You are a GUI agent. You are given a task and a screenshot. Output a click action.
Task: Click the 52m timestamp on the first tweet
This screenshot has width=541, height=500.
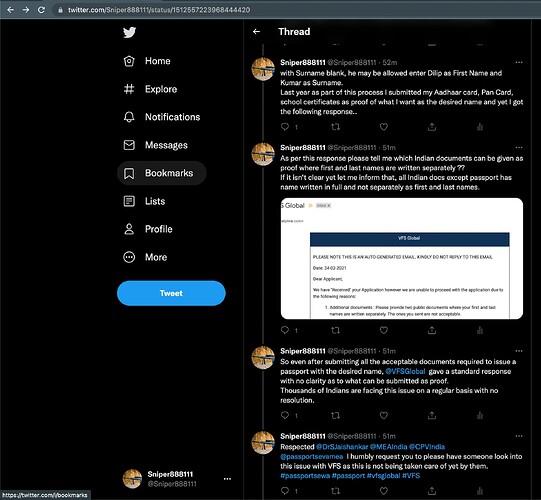(x=390, y=62)
